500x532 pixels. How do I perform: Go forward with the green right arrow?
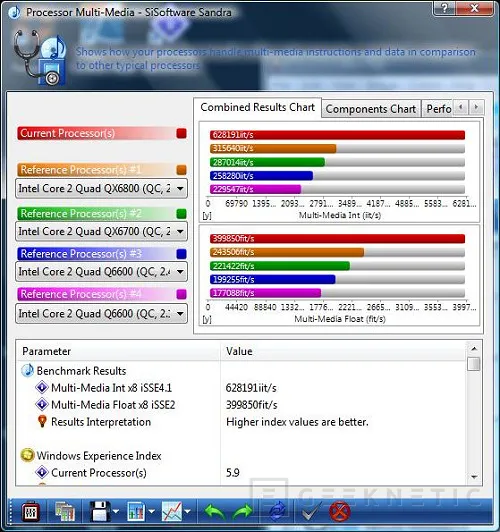click(243, 512)
